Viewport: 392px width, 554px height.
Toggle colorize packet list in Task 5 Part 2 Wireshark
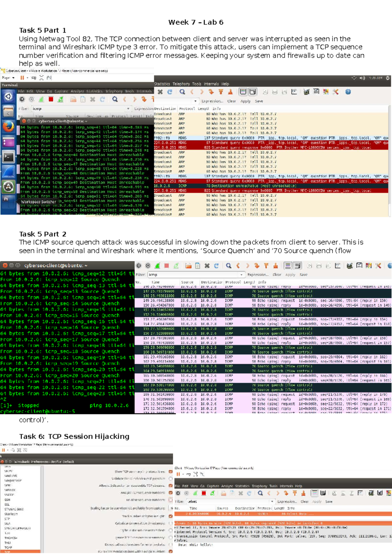(x=288, y=266)
